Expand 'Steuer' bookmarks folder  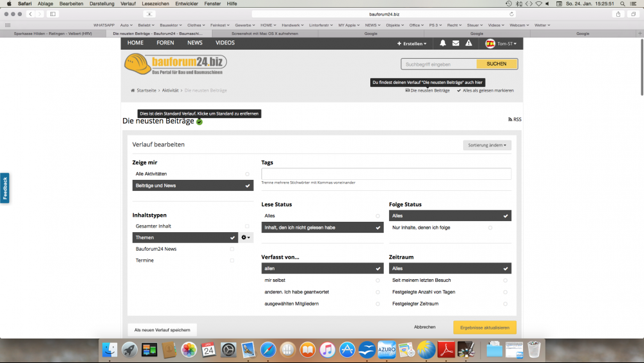tap(475, 25)
